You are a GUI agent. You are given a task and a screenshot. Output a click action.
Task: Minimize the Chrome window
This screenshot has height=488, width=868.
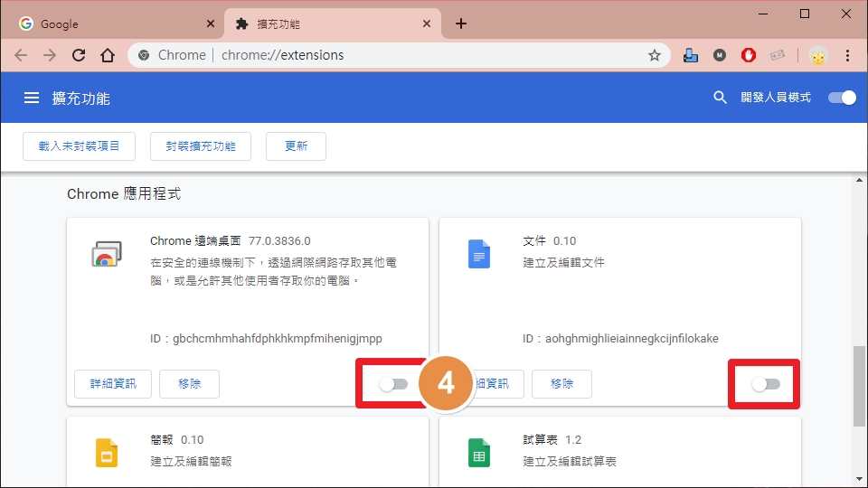[x=763, y=14]
